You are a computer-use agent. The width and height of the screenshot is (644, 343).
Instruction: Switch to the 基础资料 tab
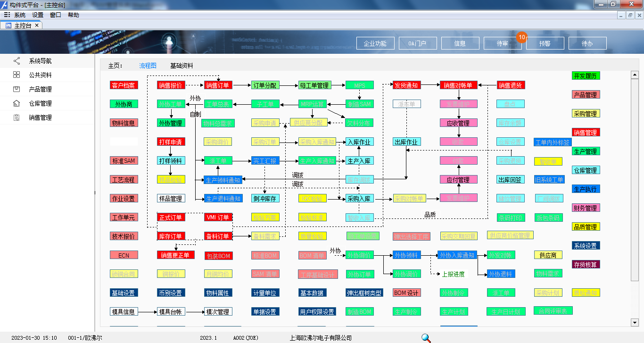(x=182, y=66)
